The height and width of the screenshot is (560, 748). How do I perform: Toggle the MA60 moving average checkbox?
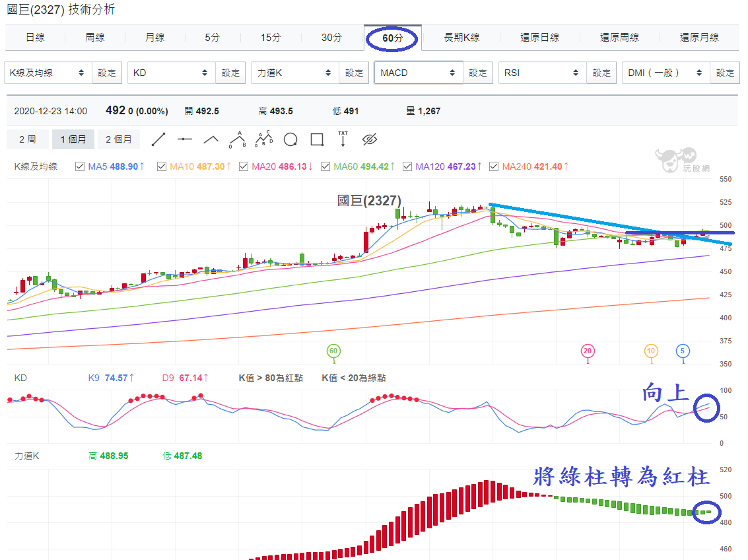[325, 166]
